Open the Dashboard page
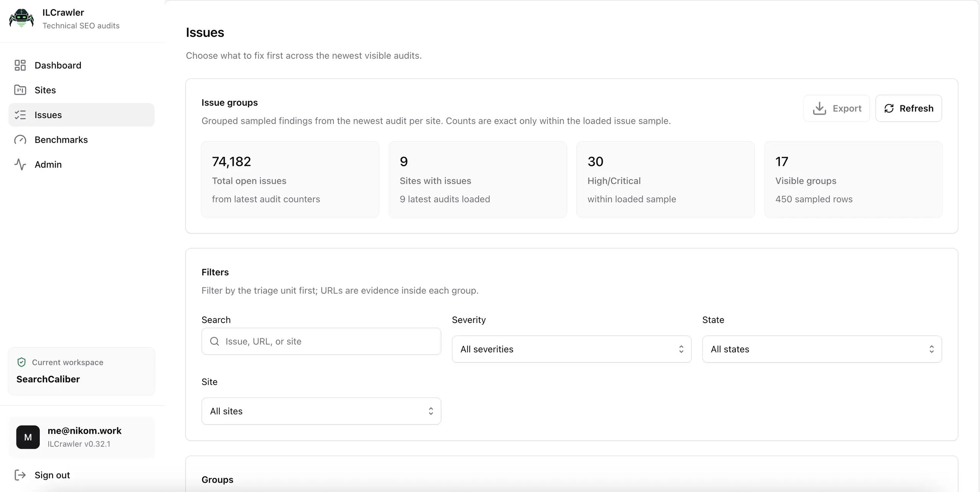 81,65
